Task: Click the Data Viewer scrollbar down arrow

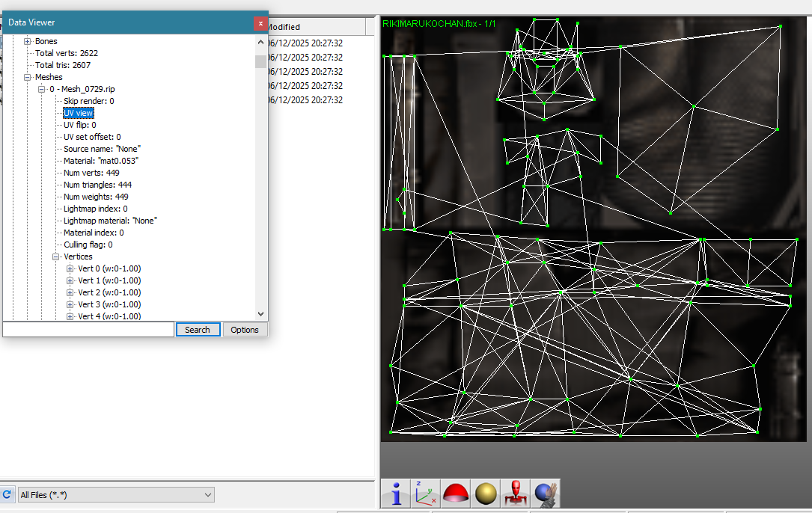Action: [x=260, y=315]
